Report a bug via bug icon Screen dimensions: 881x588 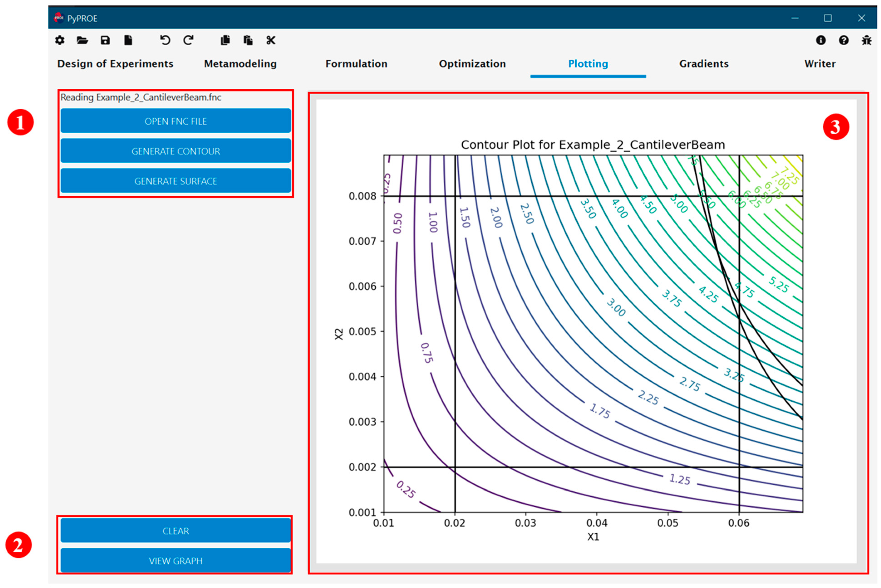coord(866,40)
